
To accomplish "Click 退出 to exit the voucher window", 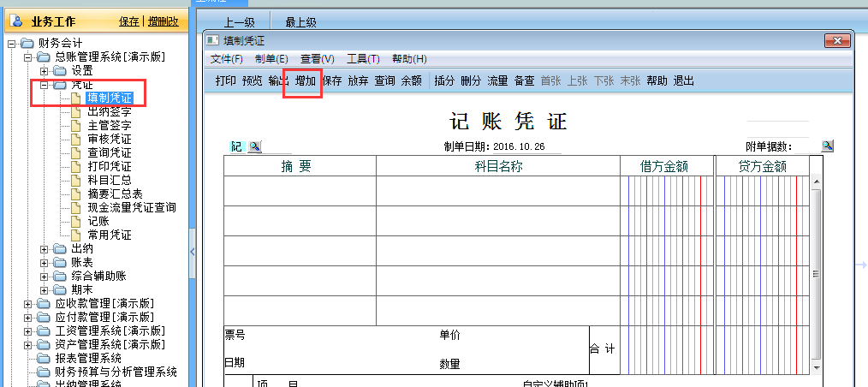I will point(684,81).
